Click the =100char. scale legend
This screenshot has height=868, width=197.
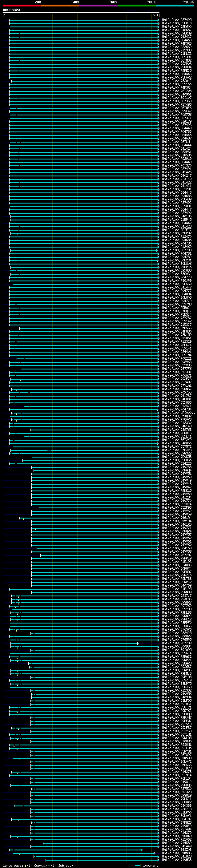pos(146,866)
